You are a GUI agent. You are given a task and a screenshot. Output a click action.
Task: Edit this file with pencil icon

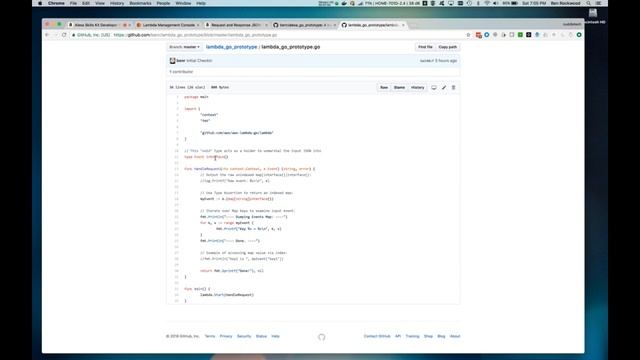point(444,87)
